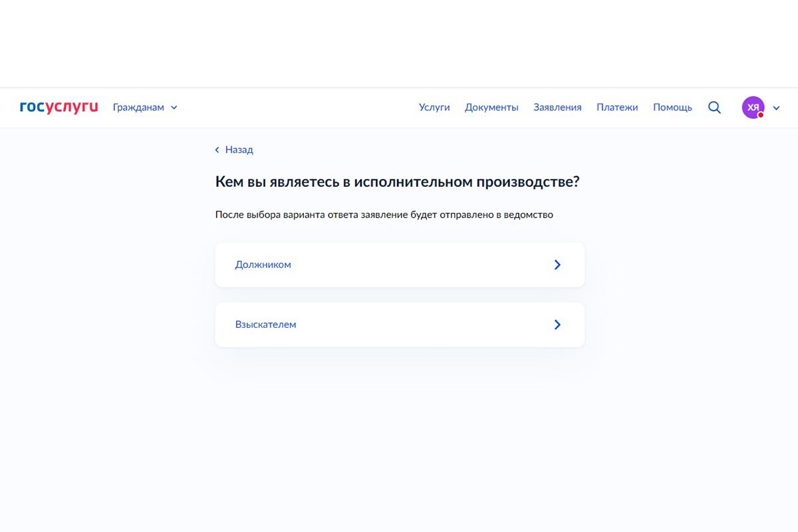The image size is (798, 532).
Task: Open the Платежи section
Action: (617, 107)
